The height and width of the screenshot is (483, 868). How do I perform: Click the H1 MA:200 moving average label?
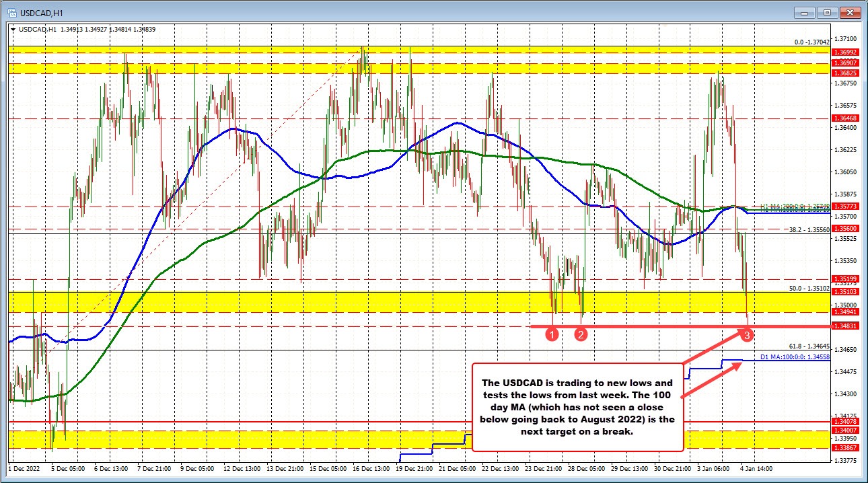[x=796, y=206]
